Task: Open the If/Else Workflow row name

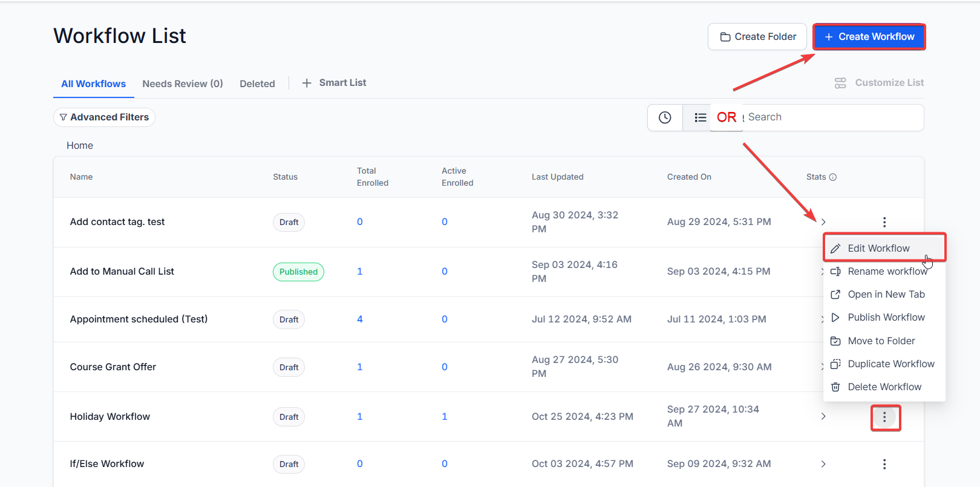Action: tap(107, 463)
